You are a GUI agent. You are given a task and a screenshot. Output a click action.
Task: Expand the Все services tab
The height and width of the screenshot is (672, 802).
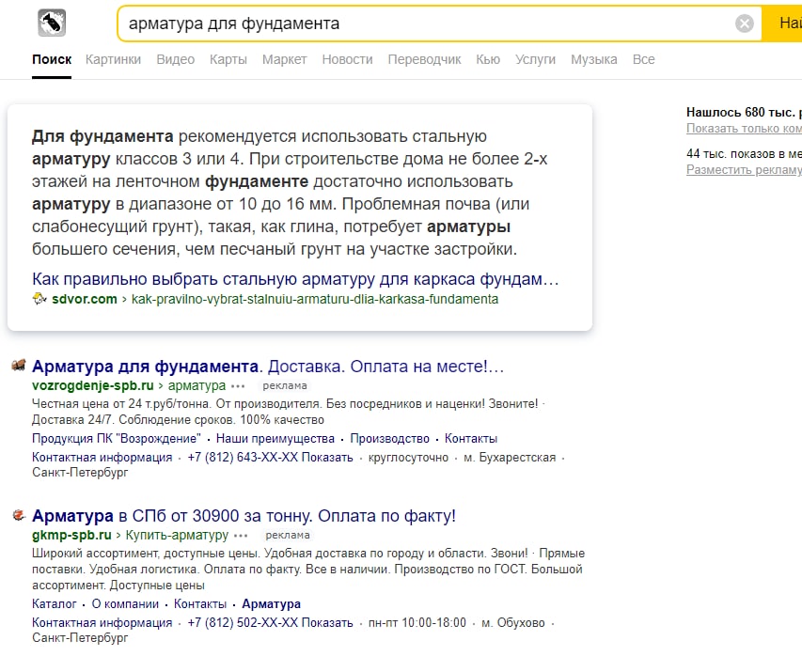tap(643, 60)
